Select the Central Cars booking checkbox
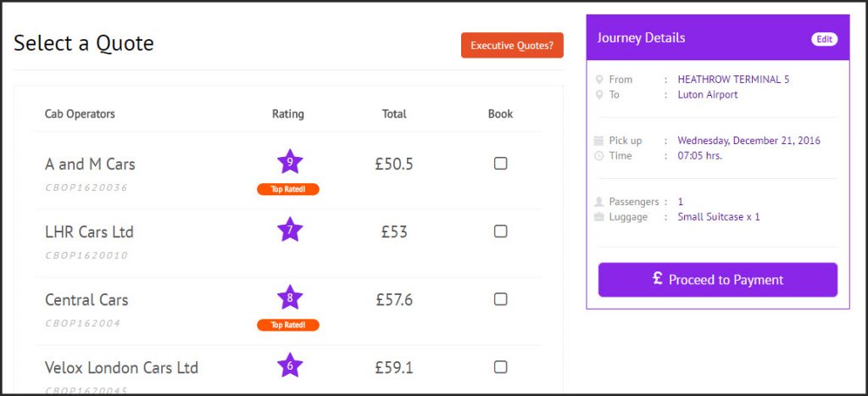Image resolution: width=868 pixels, height=396 pixels. [x=500, y=299]
